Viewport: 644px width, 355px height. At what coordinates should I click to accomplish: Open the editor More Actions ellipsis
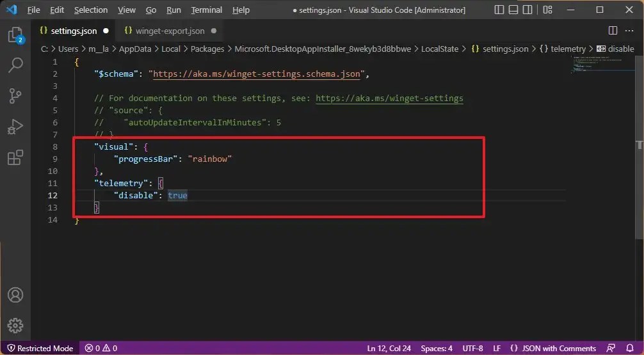[629, 30]
